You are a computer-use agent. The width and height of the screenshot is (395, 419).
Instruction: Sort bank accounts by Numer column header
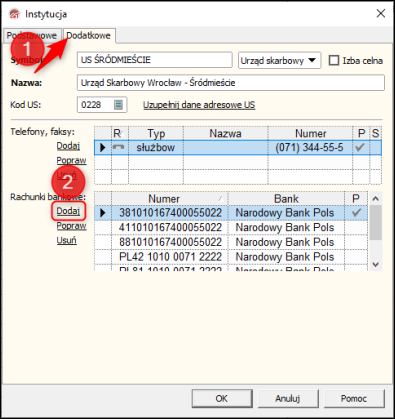(x=169, y=199)
